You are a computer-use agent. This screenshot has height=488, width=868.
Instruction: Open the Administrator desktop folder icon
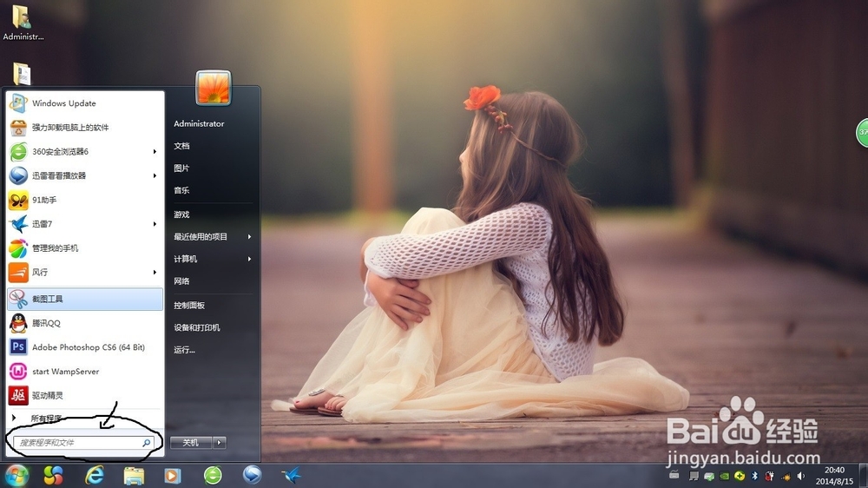tap(23, 23)
